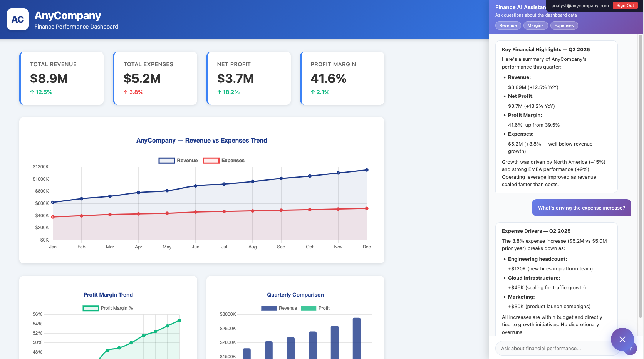644x359 pixels.
Task: Click the June revenue data point
Action: pos(196,186)
